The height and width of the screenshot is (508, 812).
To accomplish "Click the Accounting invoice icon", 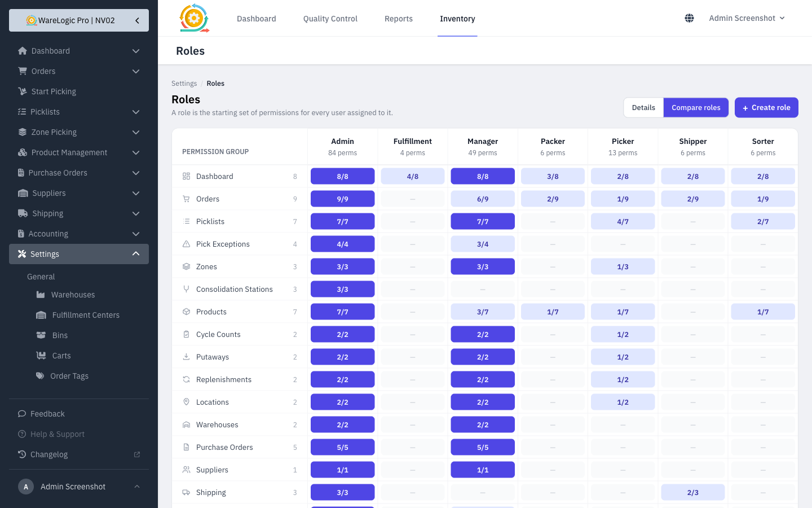I will (x=21, y=234).
